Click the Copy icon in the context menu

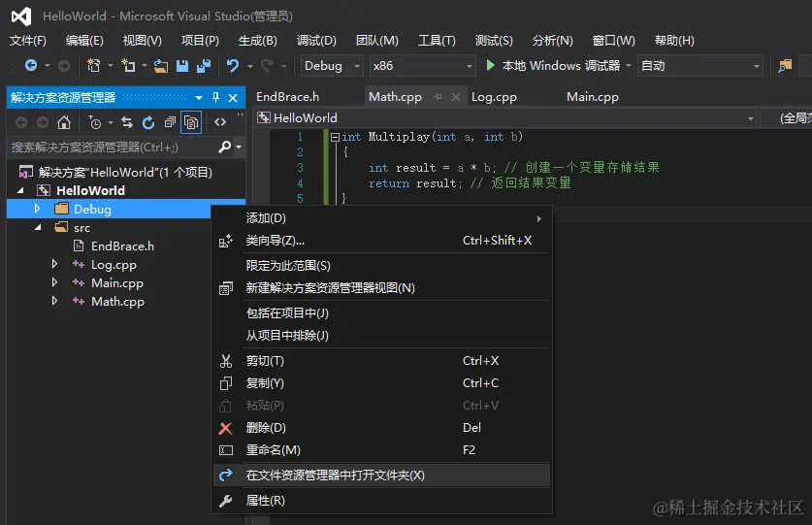tap(226, 383)
